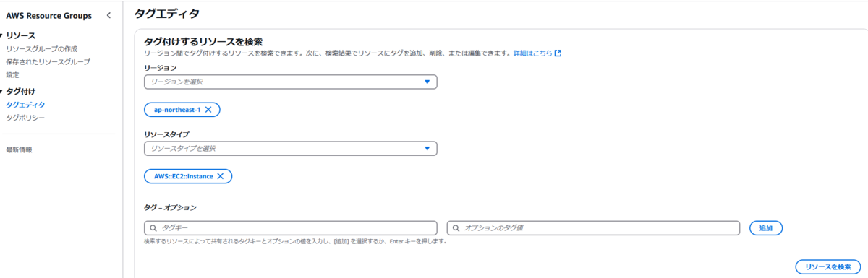Collapse the AWS Resource Groups sidebar chevron

tap(109, 15)
